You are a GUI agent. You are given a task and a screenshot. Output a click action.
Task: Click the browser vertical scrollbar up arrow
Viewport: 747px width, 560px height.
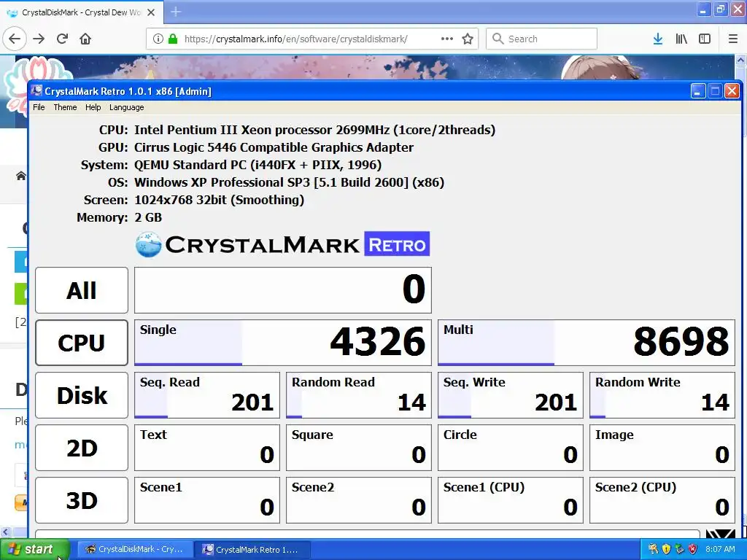pos(741,61)
